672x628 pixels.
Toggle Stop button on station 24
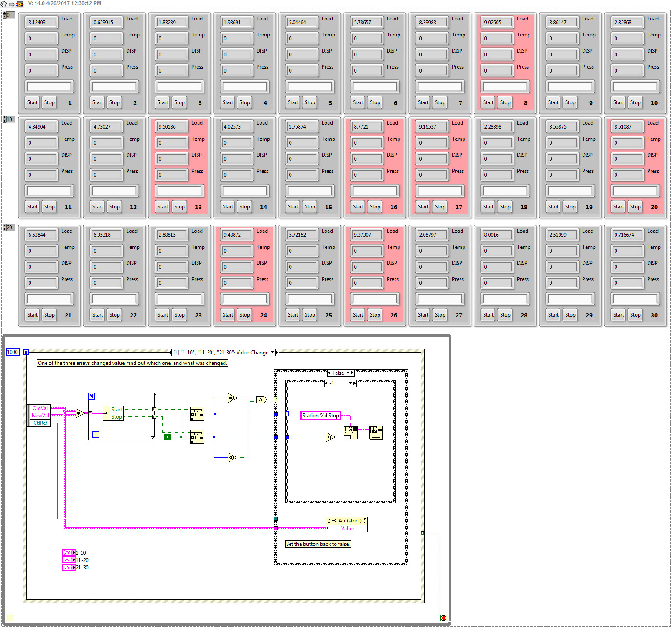coord(245,315)
